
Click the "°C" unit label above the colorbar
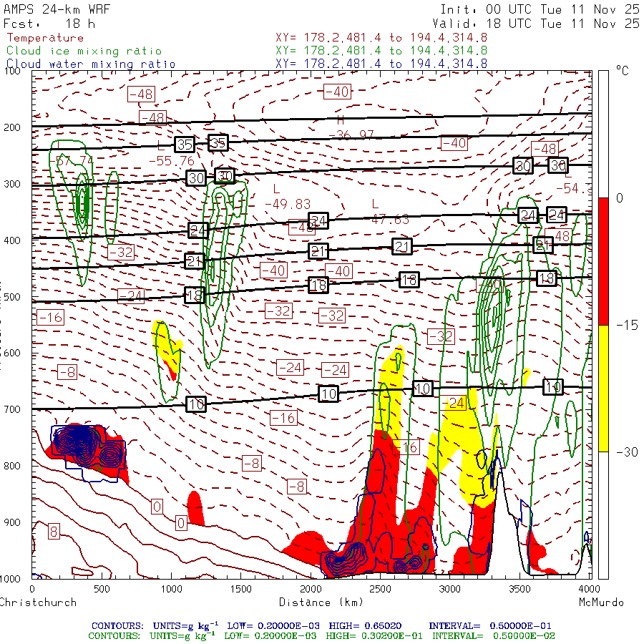click(623, 71)
